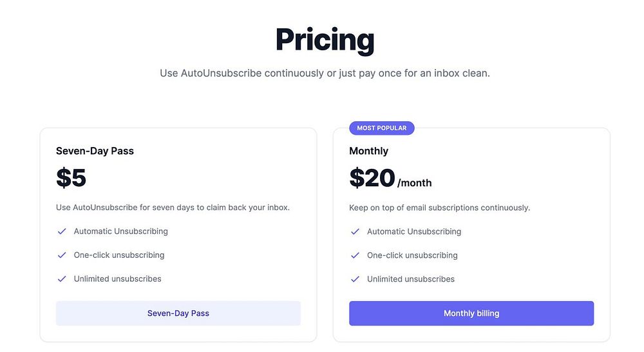This screenshot has height=352, width=644.
Task: Click the AutoUnsubscribe pricing subtitle text
Action: (325, 73)
